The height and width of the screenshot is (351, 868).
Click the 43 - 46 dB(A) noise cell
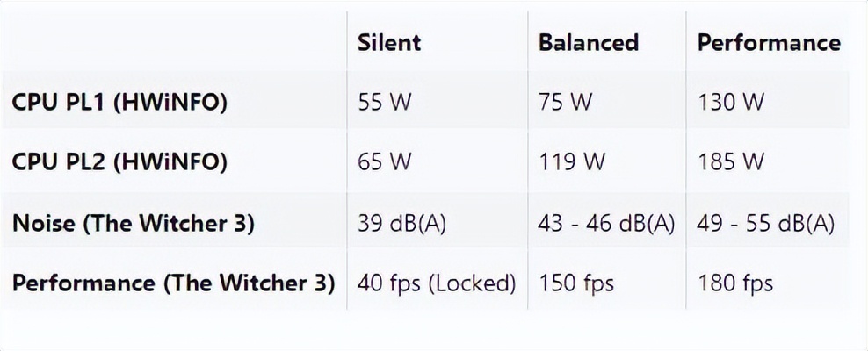606,223
